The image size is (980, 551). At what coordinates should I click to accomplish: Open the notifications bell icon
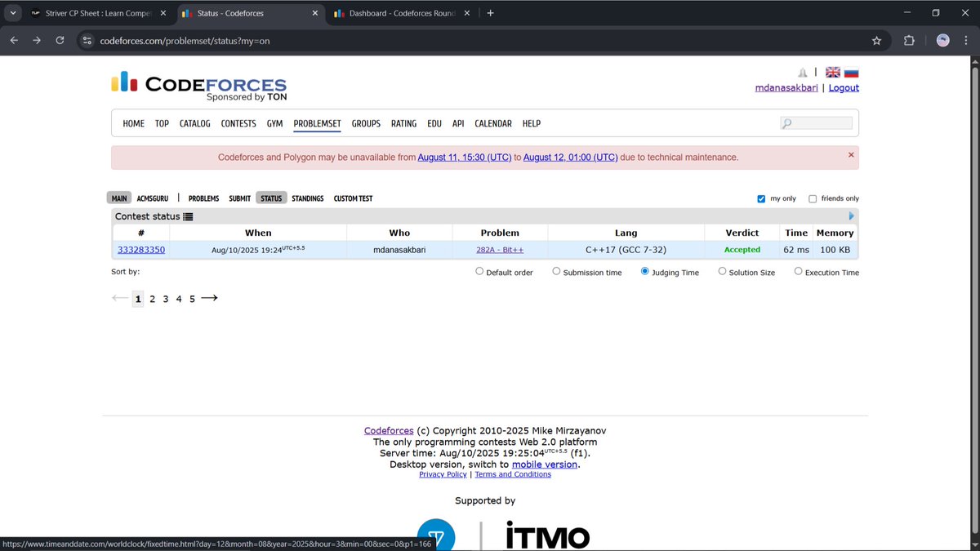pos(803,73)
